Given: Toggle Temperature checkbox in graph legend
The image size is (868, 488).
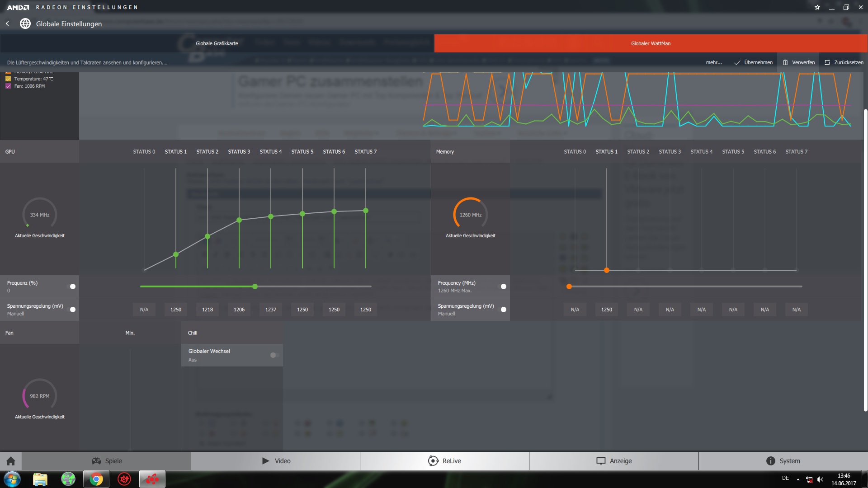Looking at the screenshot, I should tap(8, 79).
